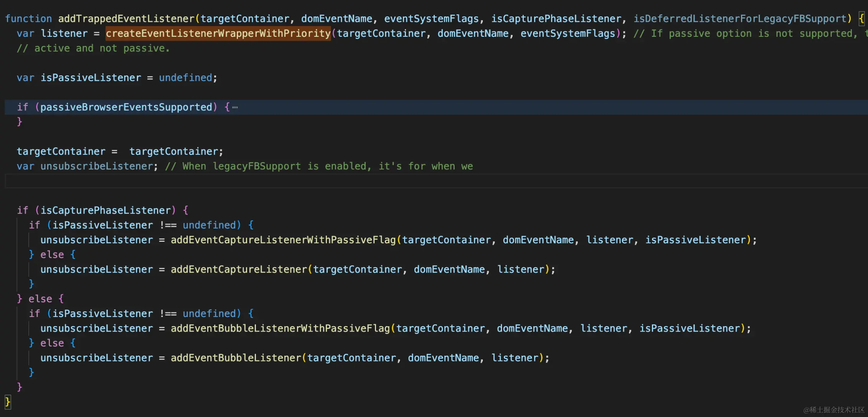Viewport: 868px width, 417px height.
Task: Click the function's opening yellow brace
Action: tap(861, 19)
